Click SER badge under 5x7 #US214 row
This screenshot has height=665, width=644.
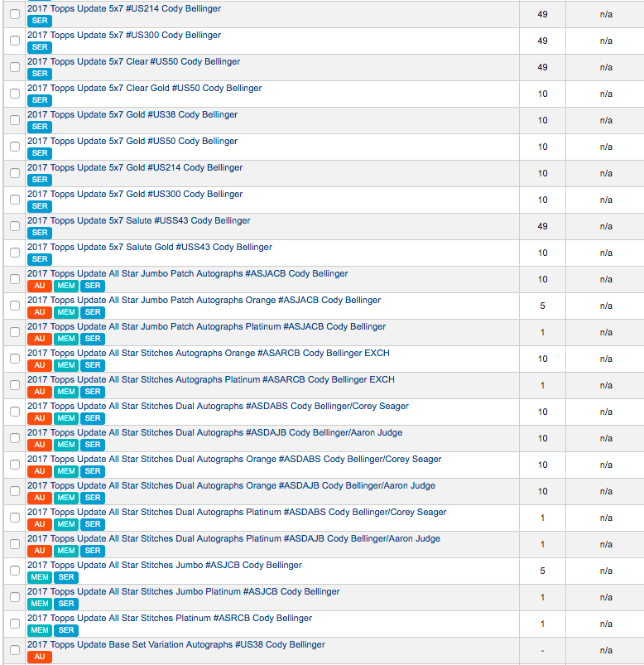tap(40, 21)
